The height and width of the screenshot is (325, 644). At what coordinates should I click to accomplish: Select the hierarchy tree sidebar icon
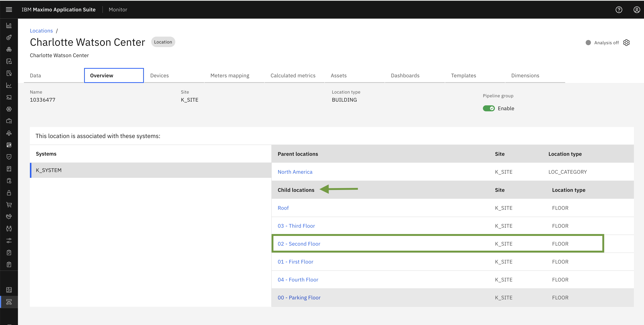9,302
